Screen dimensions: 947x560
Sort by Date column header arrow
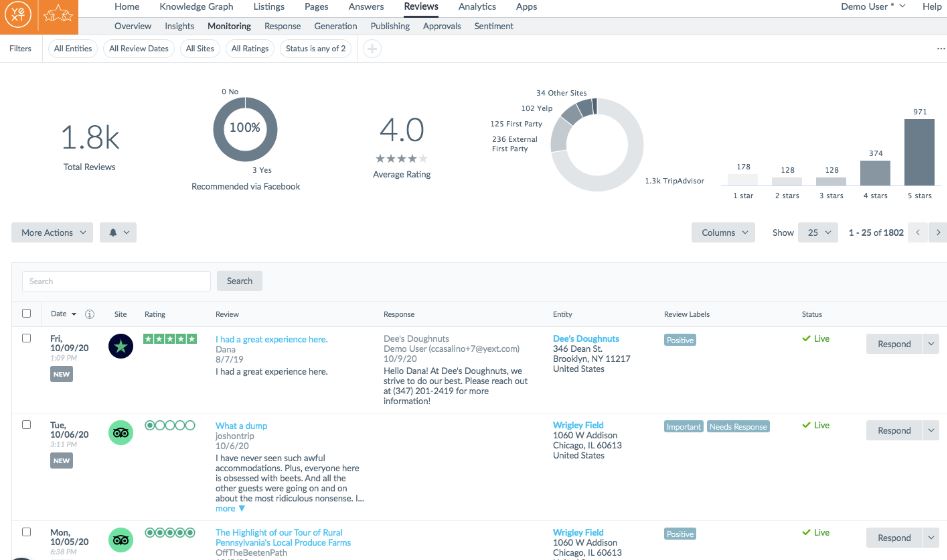[x=74, y=314]
